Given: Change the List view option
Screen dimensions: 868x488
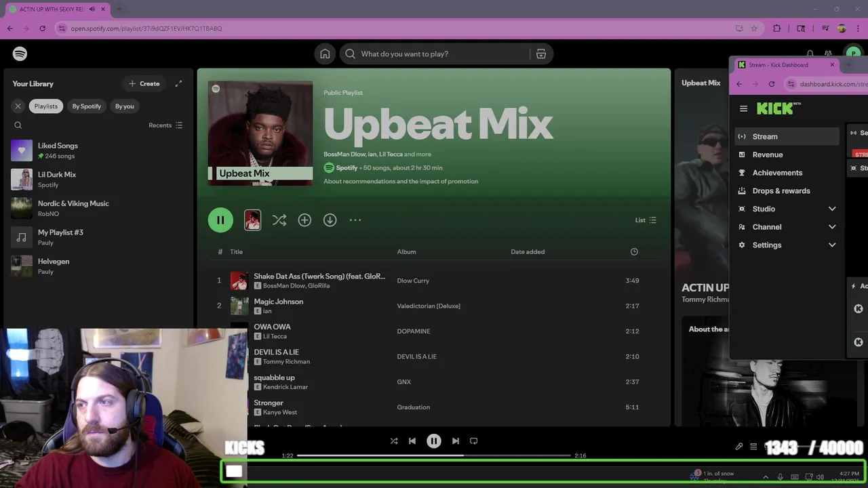Looking at the screenshot, I should click(x=646, y=220).
